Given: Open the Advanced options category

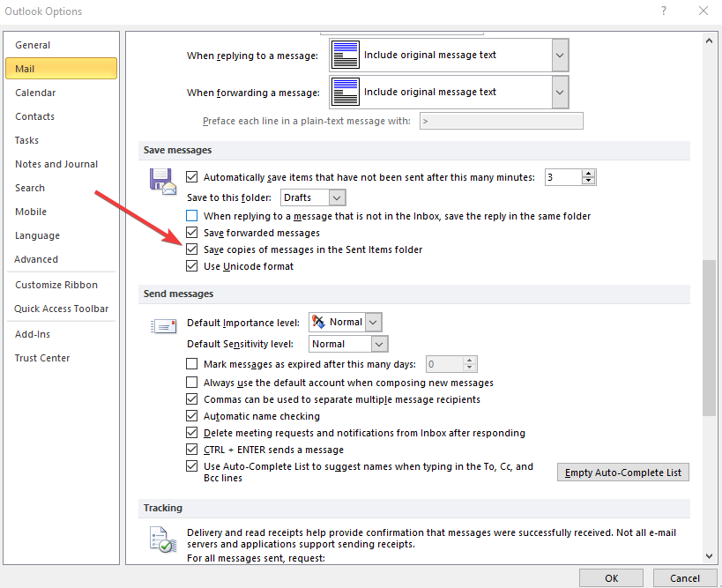Looking at the screenshot, I should pyautogui.click(x=61, y=259).
